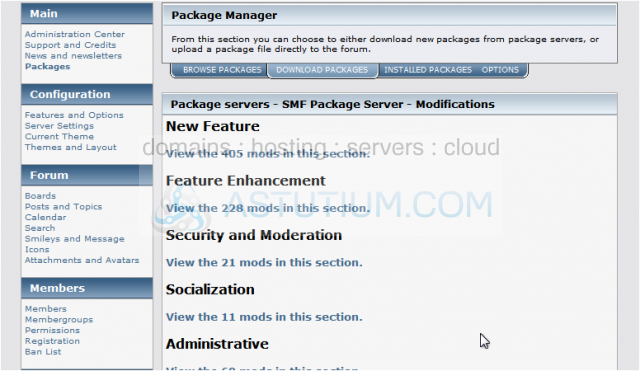This screenshot has width=640, height=371.
Task: View the 228 Feature Enhancement mods
Action: click(x=268, y=208)
